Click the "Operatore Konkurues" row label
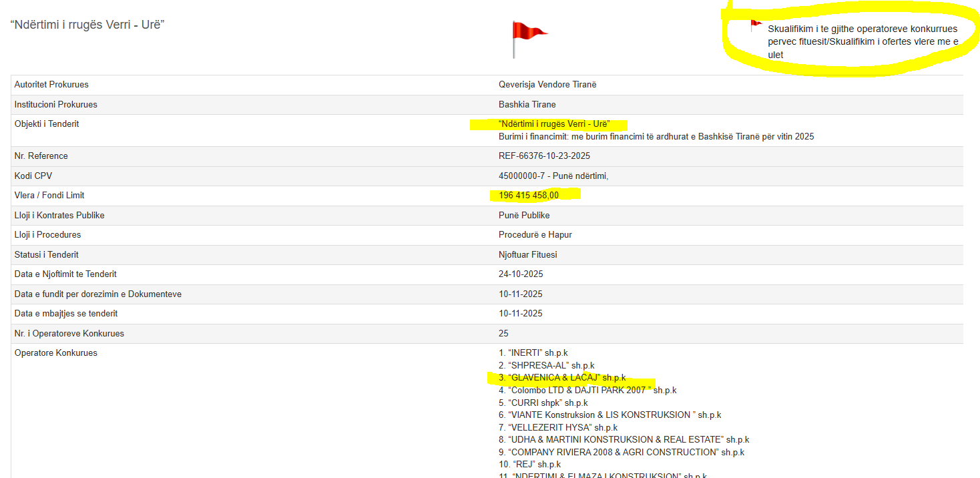Image resolution: width=980 pixels, height=478 pixels. [x=55, y=353]
